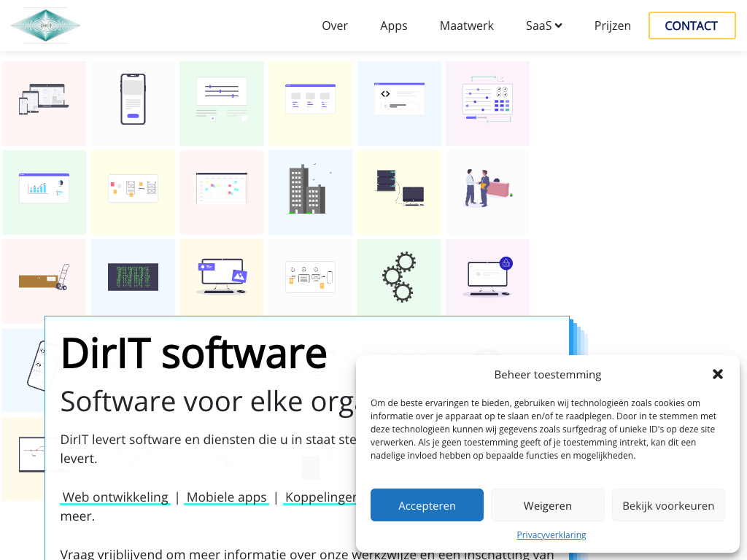Expand the SaaS dropdown menu
This screenshot has width=747, height=560.
click(543, 26)
